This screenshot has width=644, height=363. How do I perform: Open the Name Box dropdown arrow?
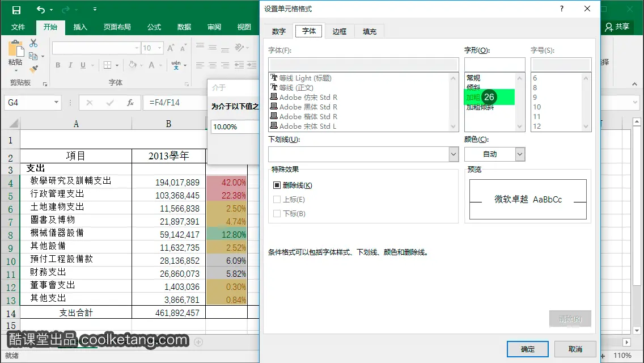tap(56, 102)
